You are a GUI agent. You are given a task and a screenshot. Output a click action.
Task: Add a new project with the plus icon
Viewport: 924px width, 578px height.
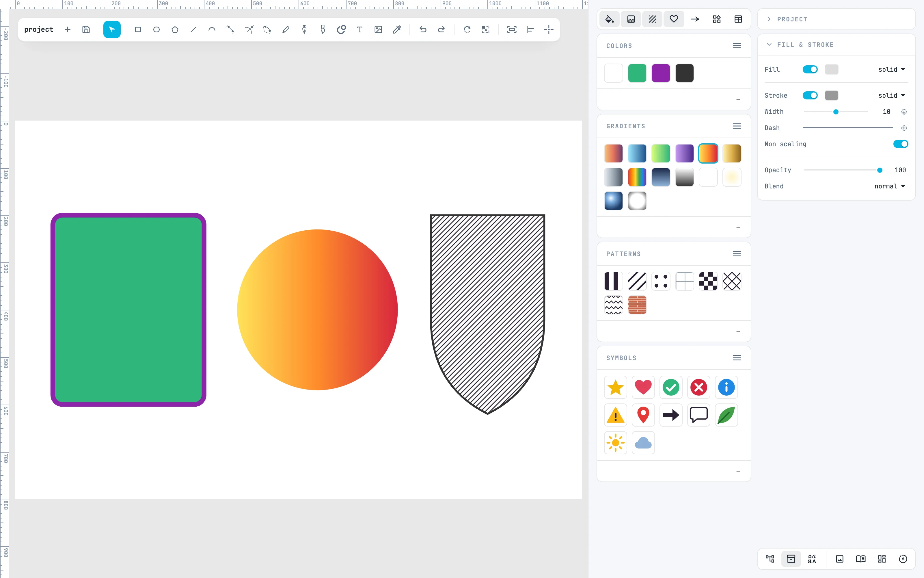[x=68, y=29]
